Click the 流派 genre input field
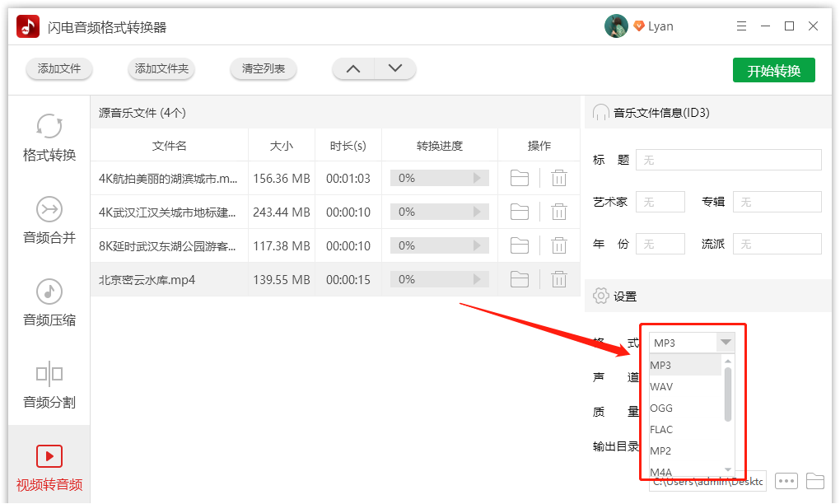The height and width of the screenshot is (504, 840). point(777,244)
